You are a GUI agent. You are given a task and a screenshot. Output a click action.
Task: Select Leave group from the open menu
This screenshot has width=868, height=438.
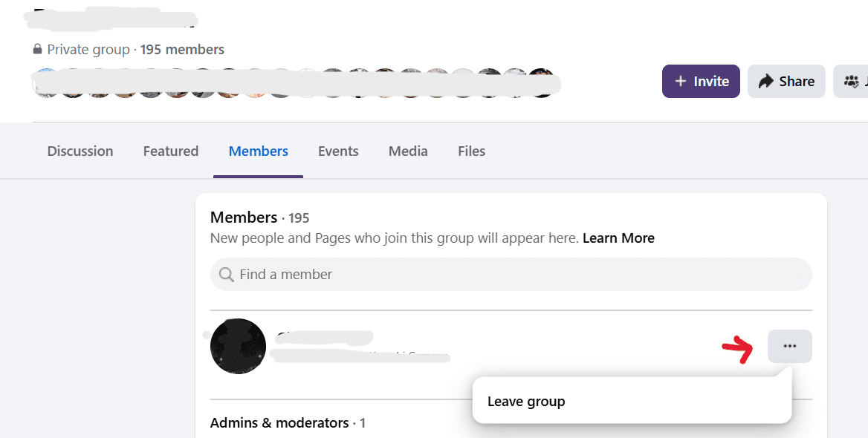click(525, 401)
